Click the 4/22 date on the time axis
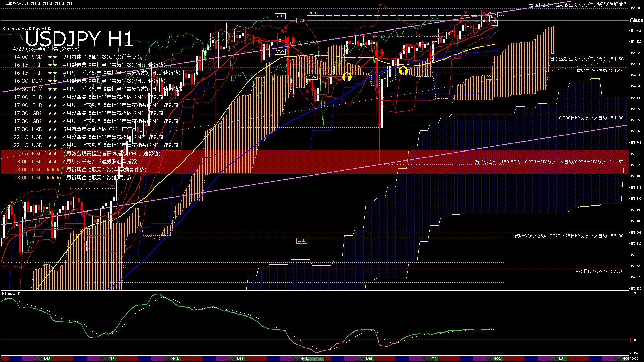The width and height of the screenshot is (644, 362). click(x=433, y=359)
